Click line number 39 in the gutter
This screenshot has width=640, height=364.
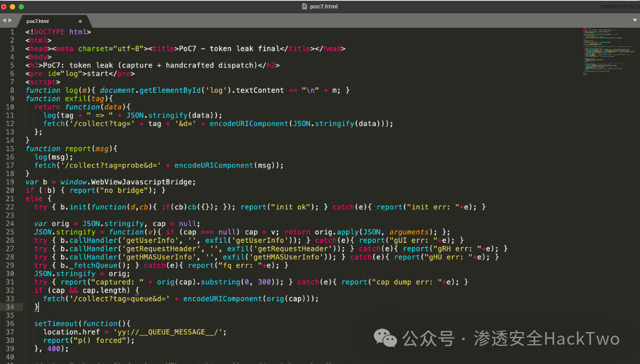[10, 348]
